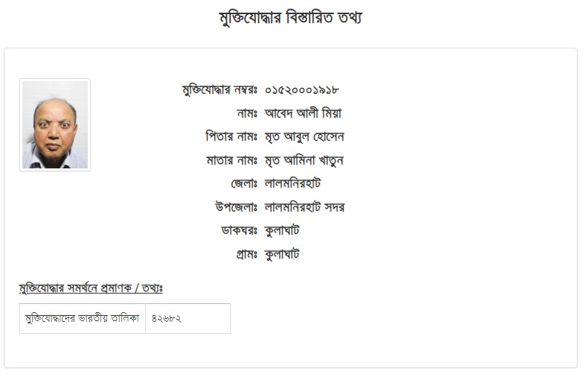
Task: Click the district value লালমনিরহাট
Action: point(293,183)
